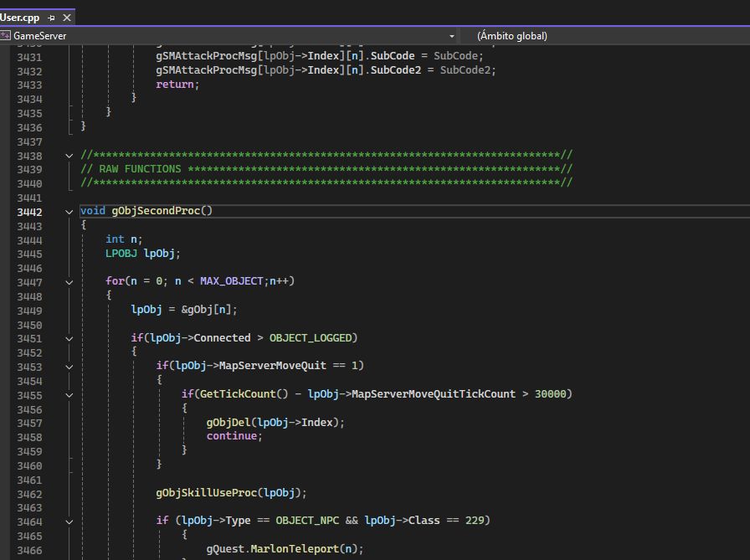Click line number 3431 in the gutter
This screenshot has width=750, height=560.
click(x=29, y=58)
